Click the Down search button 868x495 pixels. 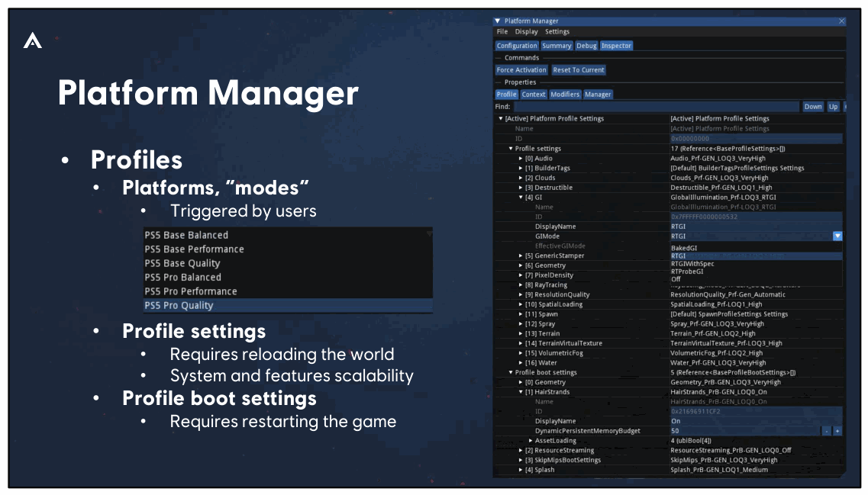812,107
